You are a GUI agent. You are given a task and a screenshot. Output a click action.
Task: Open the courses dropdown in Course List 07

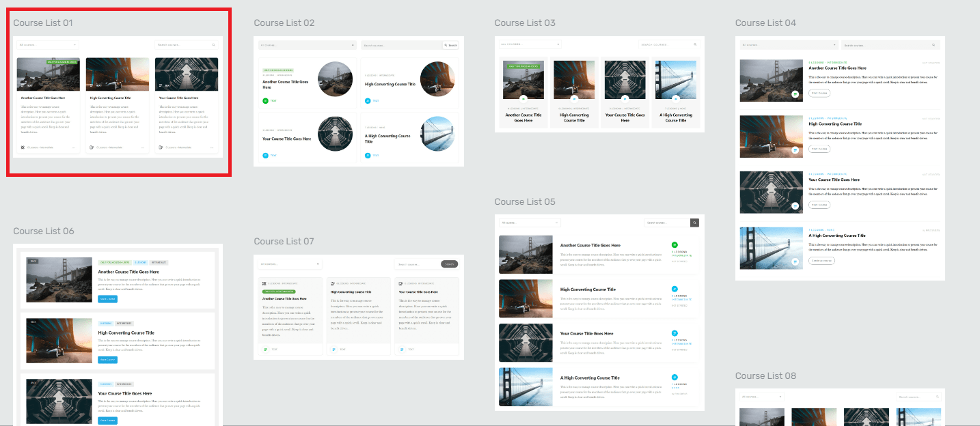click(290, 264)
